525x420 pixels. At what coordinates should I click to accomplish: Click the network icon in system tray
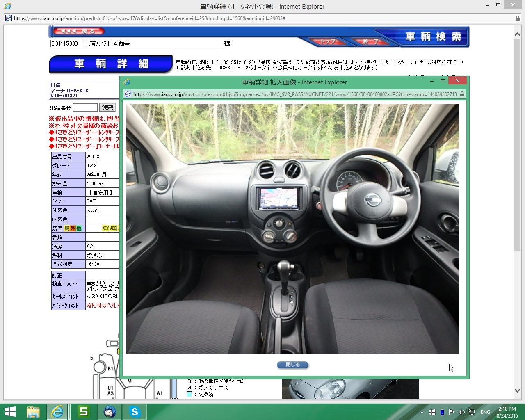[x=472, y=412]
